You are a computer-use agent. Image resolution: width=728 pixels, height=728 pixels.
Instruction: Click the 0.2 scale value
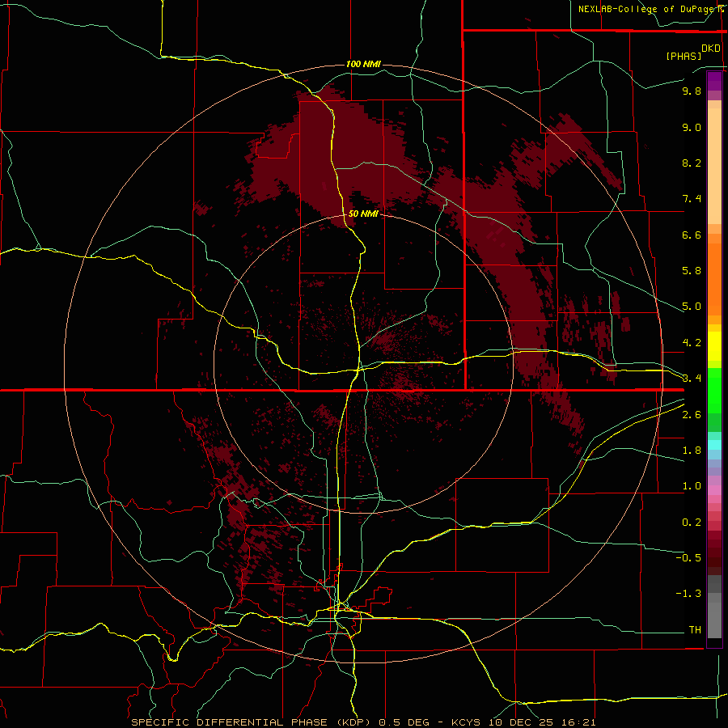point(692,523)
